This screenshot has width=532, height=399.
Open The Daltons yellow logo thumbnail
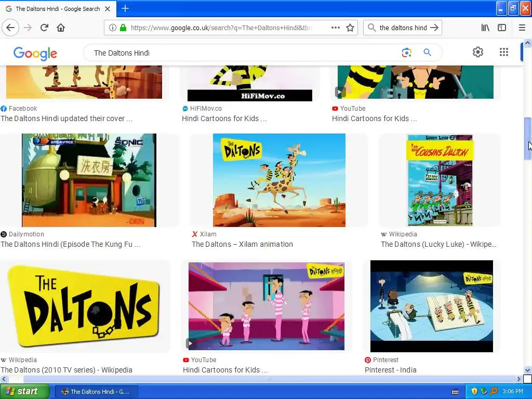(x=84, y=306)
